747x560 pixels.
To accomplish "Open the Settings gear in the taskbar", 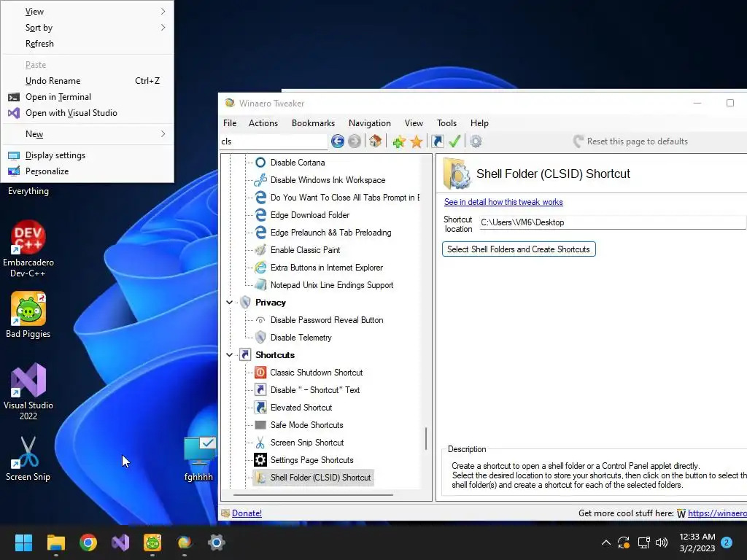I will tap(216, 542).
